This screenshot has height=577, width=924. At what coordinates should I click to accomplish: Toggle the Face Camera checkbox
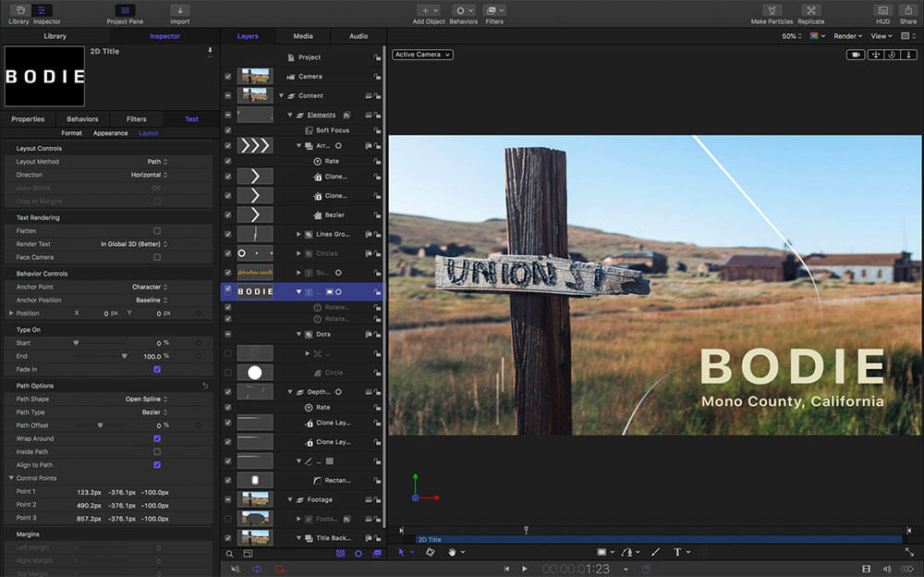tap(157, 257)
